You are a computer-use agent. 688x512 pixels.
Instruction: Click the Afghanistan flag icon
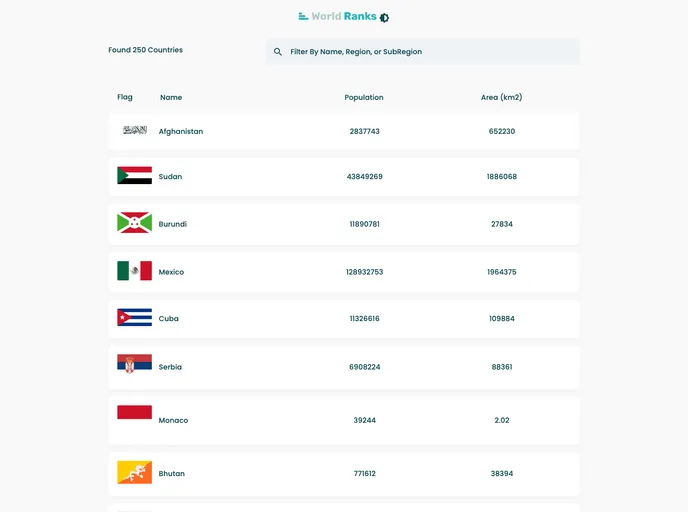tap(135, 131)
